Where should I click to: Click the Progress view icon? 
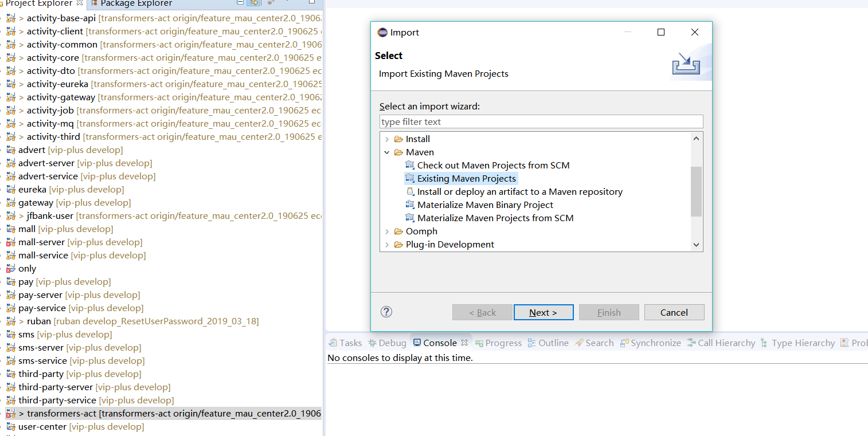pyautogui.click(x=479, y=343)
